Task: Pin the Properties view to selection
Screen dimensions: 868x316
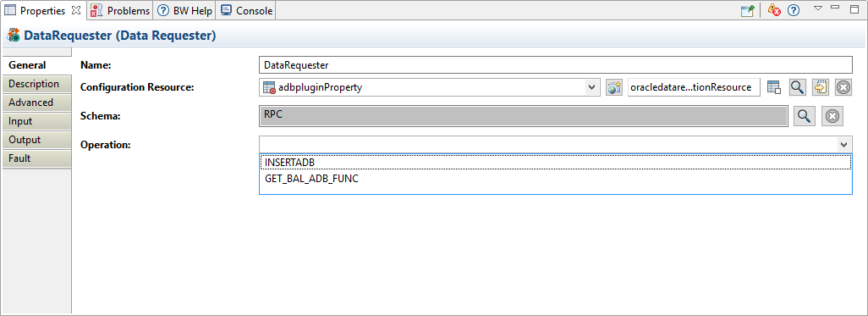Action: (x=747, y=10)
